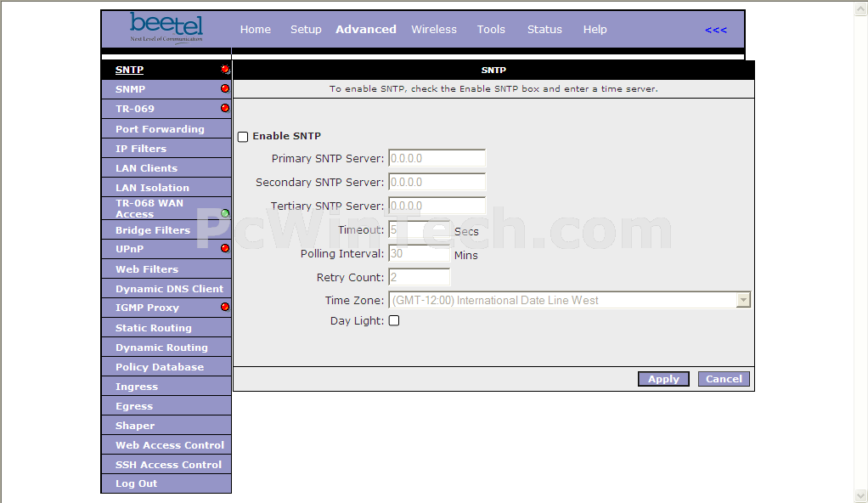Select the Advanced menu
868x503 pixels.
[x=366, y=30]
